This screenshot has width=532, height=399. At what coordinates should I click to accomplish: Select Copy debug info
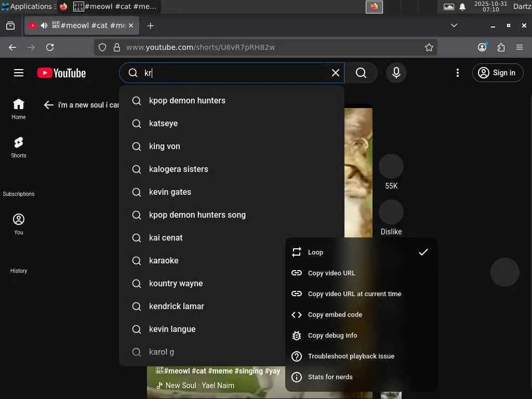click(x=361, y=335)
